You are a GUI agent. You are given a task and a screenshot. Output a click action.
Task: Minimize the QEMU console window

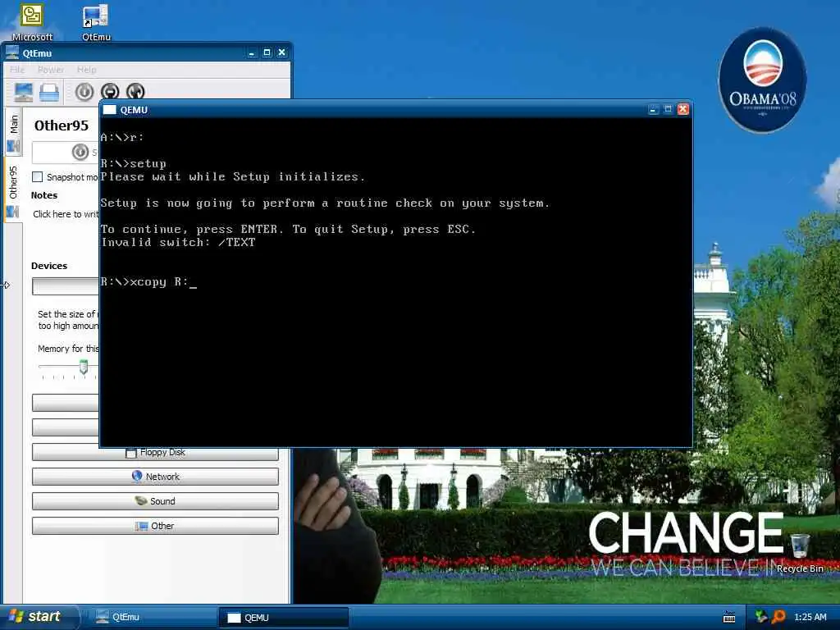(653, 109)
